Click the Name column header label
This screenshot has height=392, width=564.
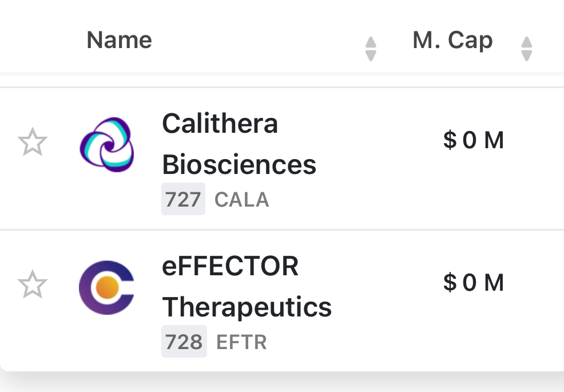coord(119,41)
